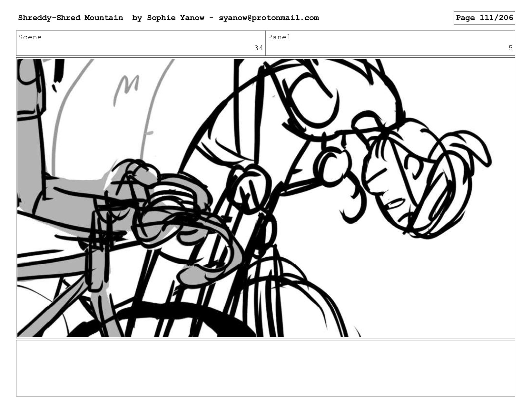Click the panel number 5
Viewport: 532px width, 411px height.
[x=510, y=48]
